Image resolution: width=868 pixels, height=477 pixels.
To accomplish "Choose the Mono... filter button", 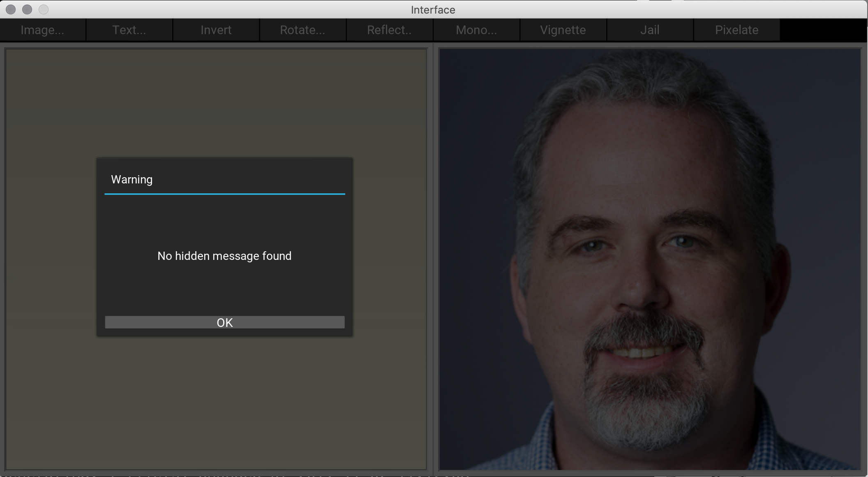I will [x=476, y=30].
